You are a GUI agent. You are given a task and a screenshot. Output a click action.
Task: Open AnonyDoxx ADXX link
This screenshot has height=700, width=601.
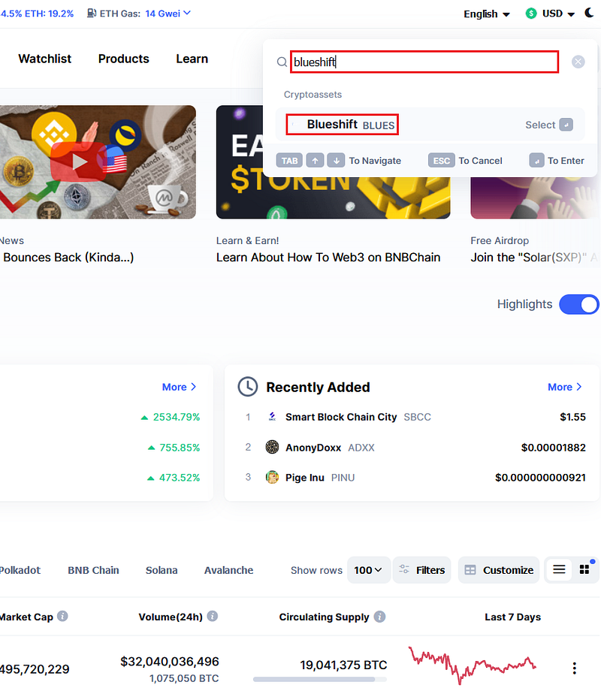pyautogui.click(x=330, y=448)
